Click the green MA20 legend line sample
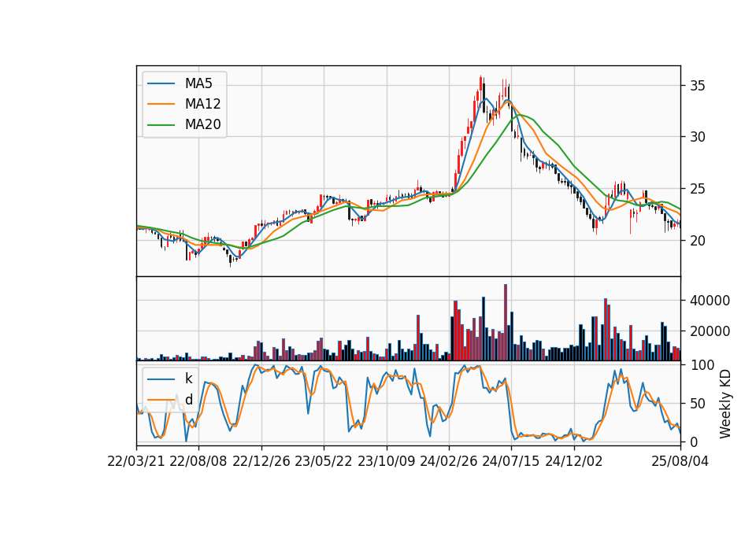 (161, 124)
